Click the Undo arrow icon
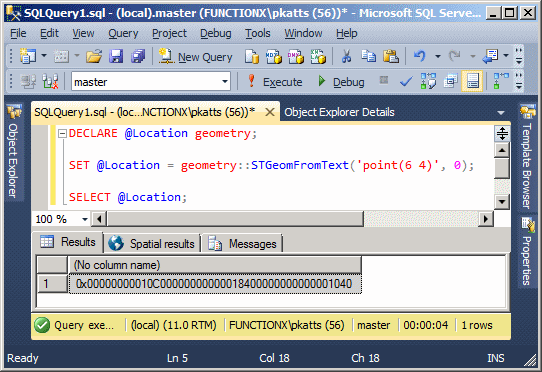The height and width of the screenshot is (372, 542). click(x=420, y=56)
